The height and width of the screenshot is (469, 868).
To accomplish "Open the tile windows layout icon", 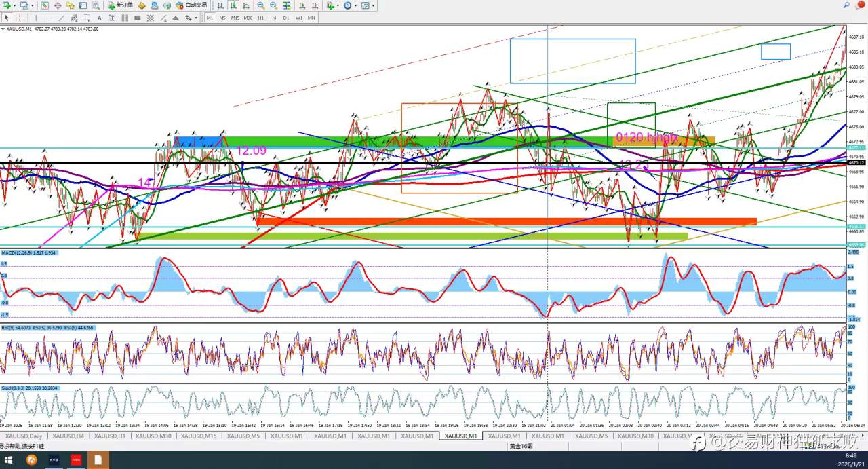I will 287,5.
